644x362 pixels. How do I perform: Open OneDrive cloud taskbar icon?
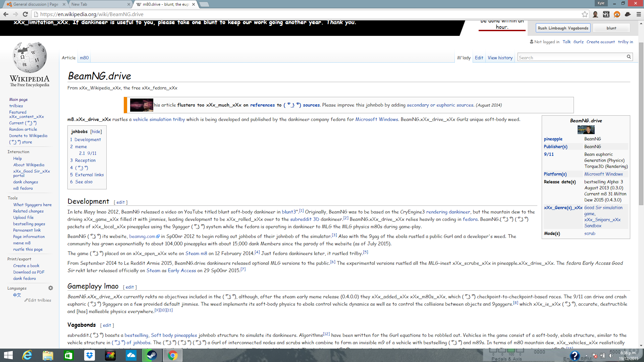[x=131, y=355]
